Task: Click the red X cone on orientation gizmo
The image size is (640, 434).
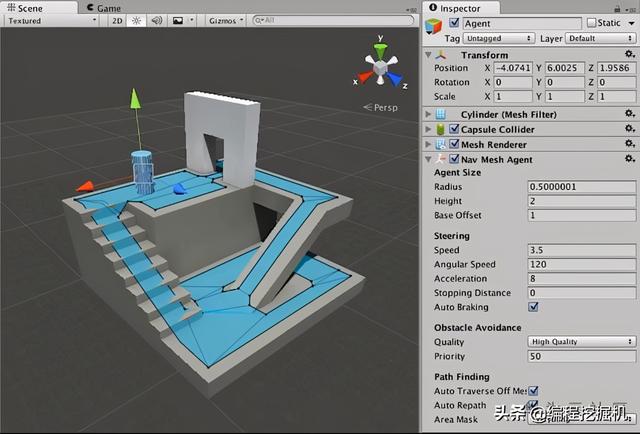Action: click(365, 77)
